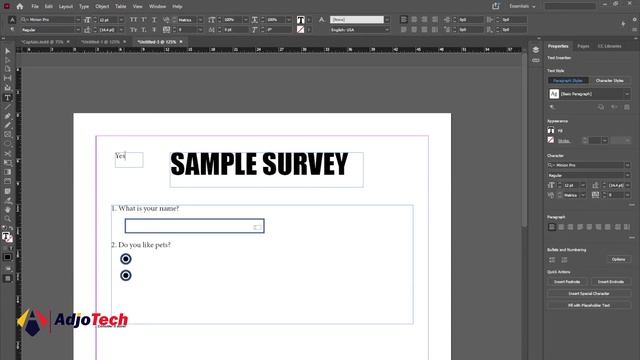Click the Fill icon under Appearance
The width and height of the screenshot is (640, 360).
click(x=551, y=131)
